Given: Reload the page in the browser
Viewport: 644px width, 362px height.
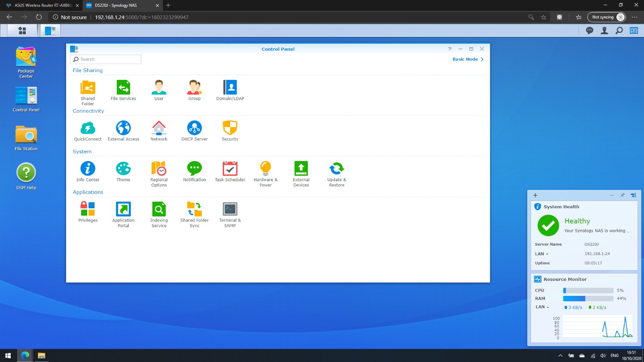Looking at the screenshot, I should [39, 17].
